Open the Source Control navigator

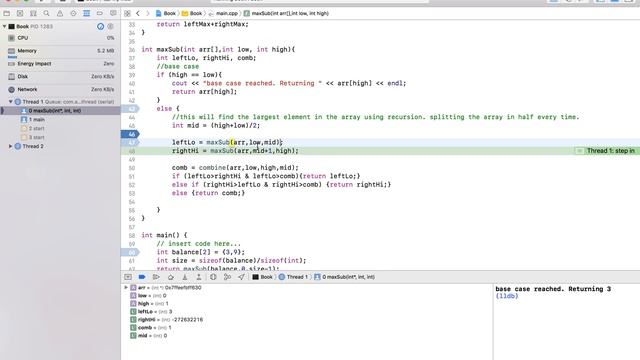(x=20, y=13)
